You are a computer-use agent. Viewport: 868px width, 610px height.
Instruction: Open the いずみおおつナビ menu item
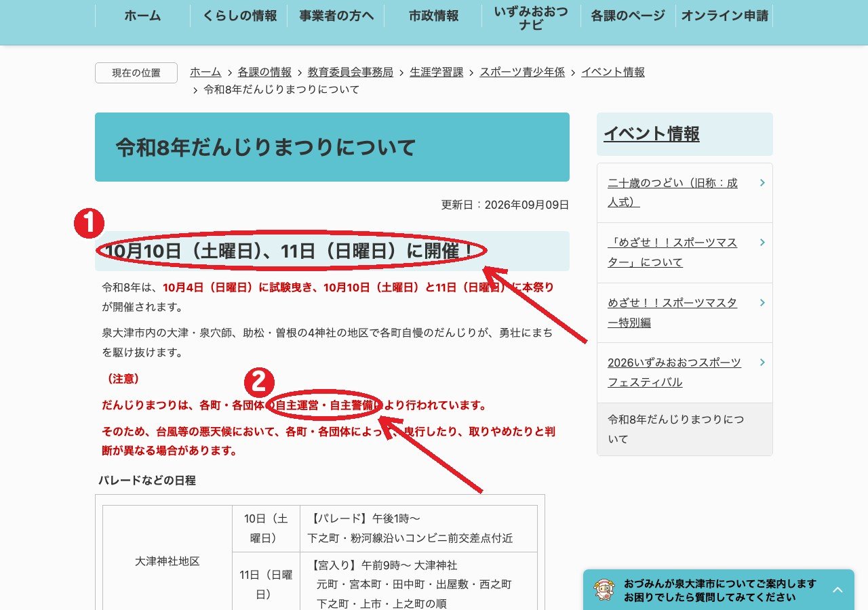click(x=531, y=18)
